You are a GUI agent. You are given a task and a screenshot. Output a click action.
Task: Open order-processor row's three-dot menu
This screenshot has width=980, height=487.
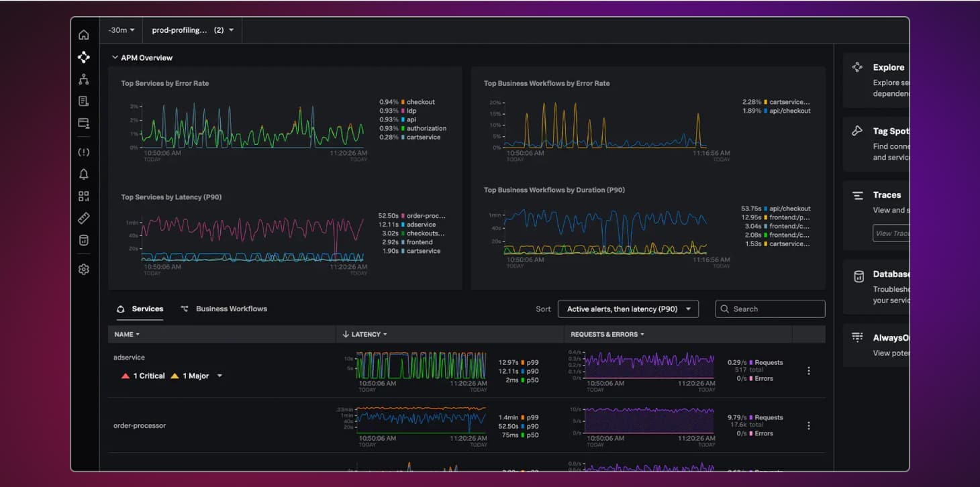[808, 426]
